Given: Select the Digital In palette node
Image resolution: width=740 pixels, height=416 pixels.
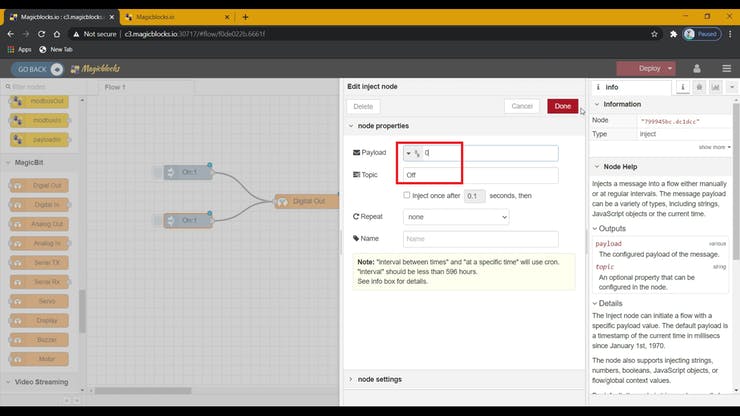Looking at the screenshot, I should tap(39, 205).
